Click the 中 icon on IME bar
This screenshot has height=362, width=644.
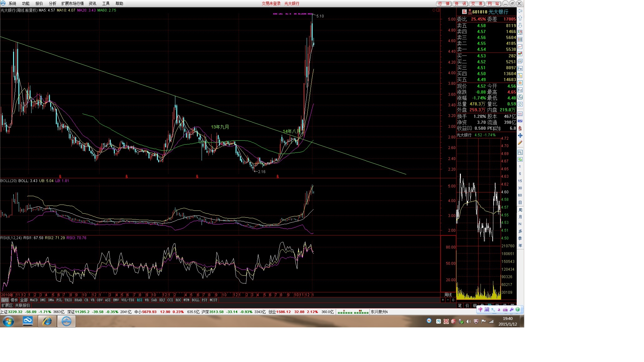tap(481, 309)
